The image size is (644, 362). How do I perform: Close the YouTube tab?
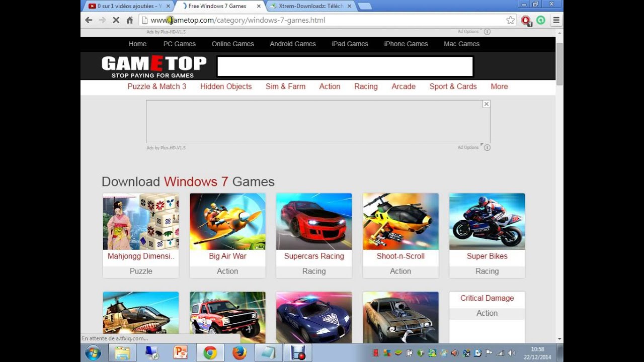click(x=168, y=6)
